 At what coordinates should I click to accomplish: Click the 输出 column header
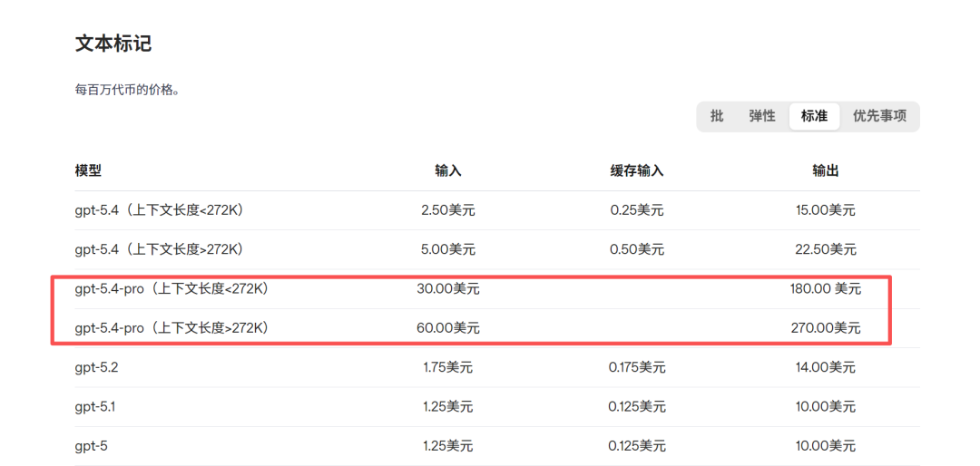[x=826, y=170]
